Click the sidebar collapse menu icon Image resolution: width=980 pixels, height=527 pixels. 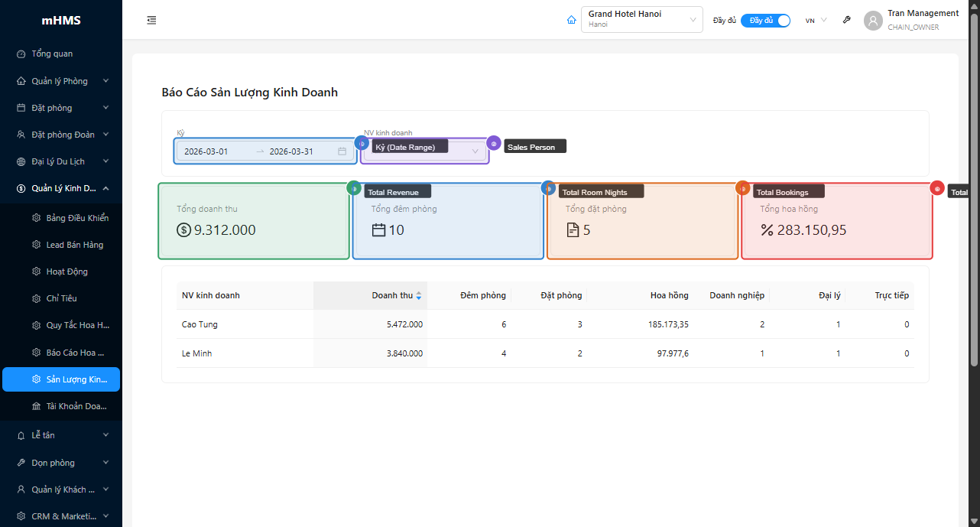click(151, 21)
